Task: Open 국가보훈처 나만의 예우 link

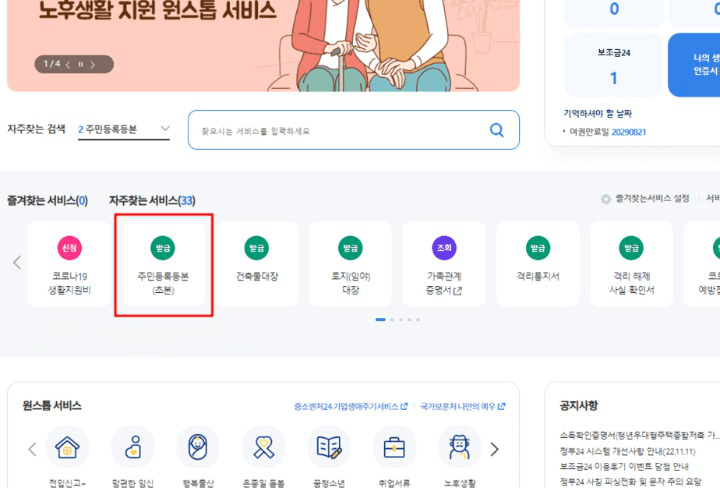Action: point(462,406)
